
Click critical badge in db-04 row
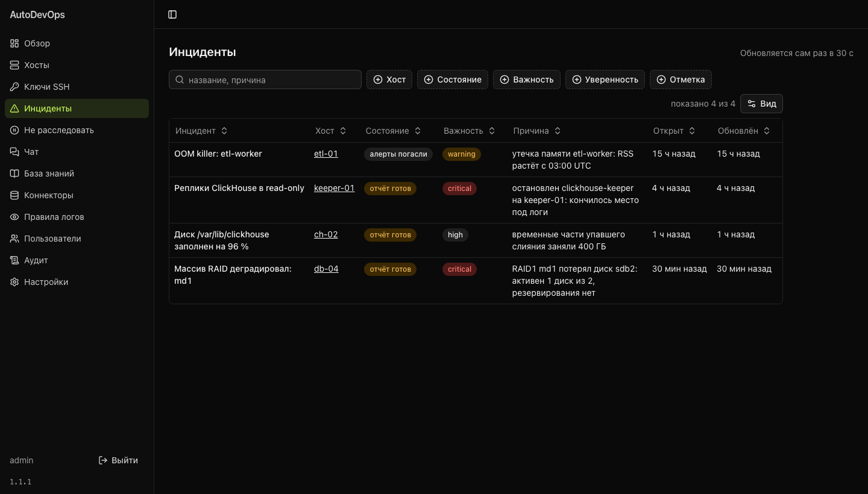[459, 269]
